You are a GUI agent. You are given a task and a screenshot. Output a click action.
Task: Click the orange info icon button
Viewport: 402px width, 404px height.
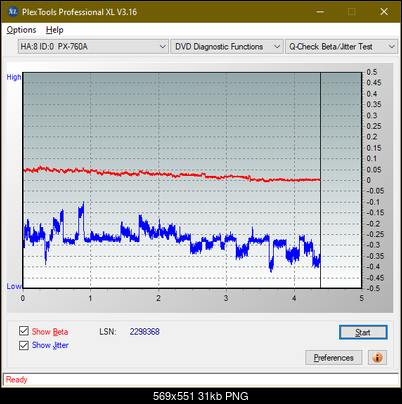click(377, 358)
